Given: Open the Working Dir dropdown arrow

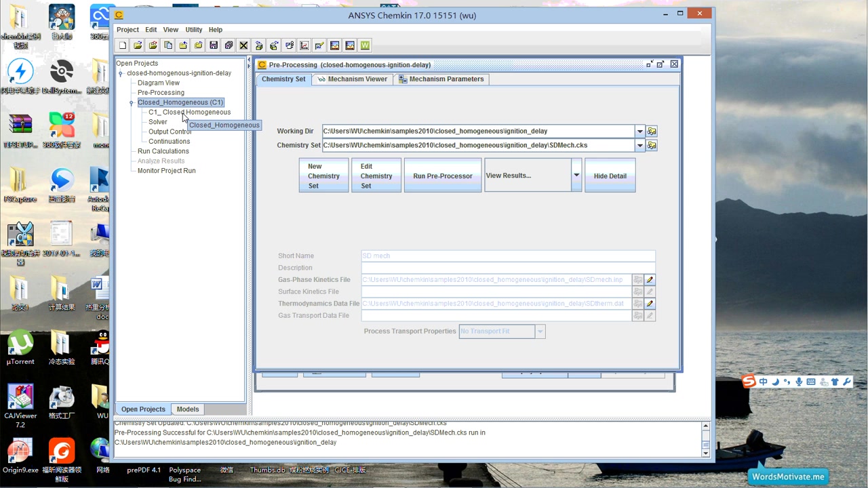Looking at the screenshot, I should point(639,131).
